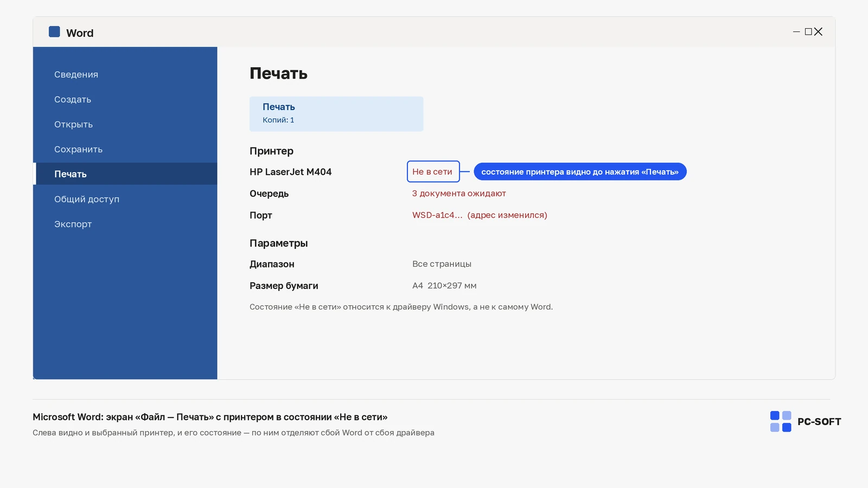Click the Принтер section heading
Viewport: 868px width, 488px height.
pyautogui.click(x=271, y=151)
